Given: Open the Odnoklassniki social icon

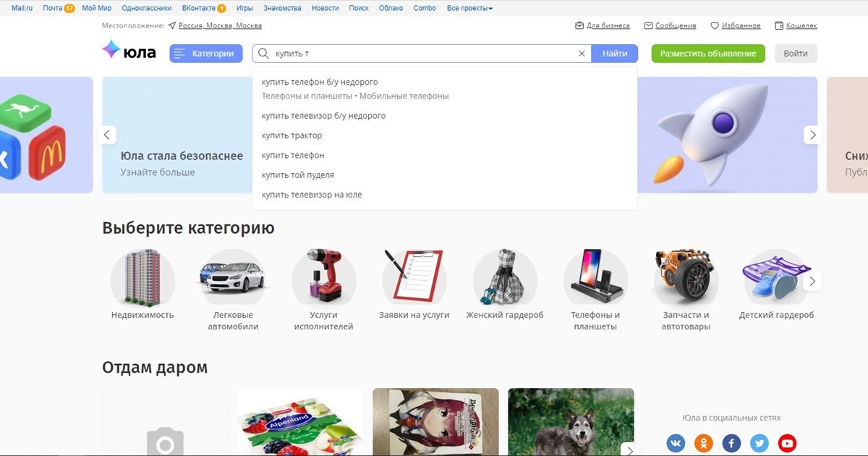Looking at the screenshot, I should coord(703,443).
